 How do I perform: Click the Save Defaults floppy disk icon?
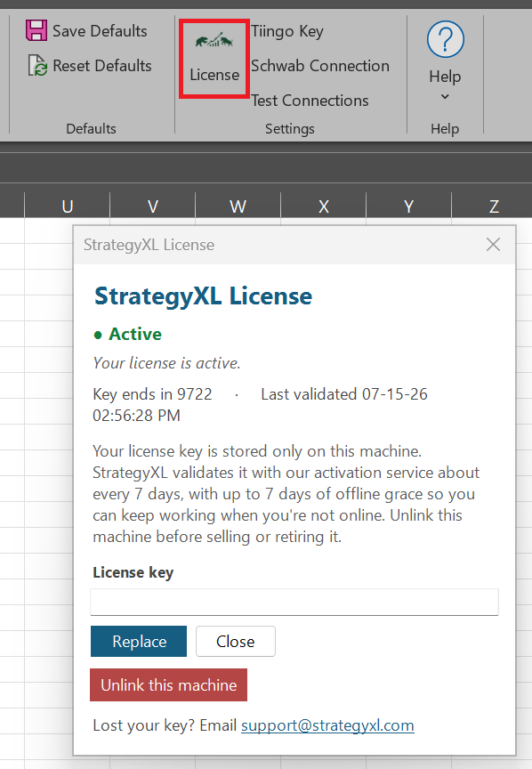click(x=36, y=30)
